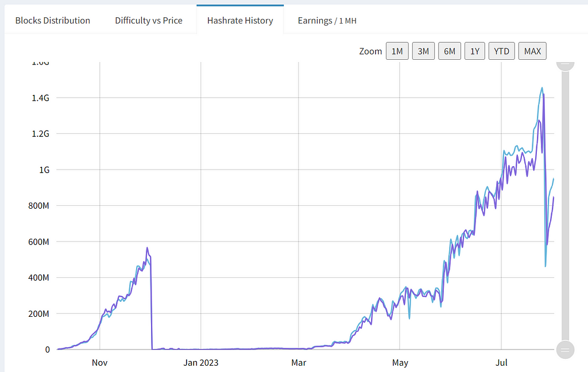Screen dimensions: 588x372
Task: Open the Earnings / 1 MH tab
Action: pos(327,21)
